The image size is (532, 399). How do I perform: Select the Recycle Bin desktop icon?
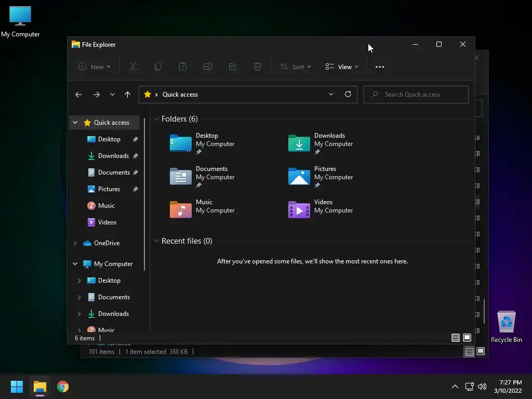tap(506, 326)
